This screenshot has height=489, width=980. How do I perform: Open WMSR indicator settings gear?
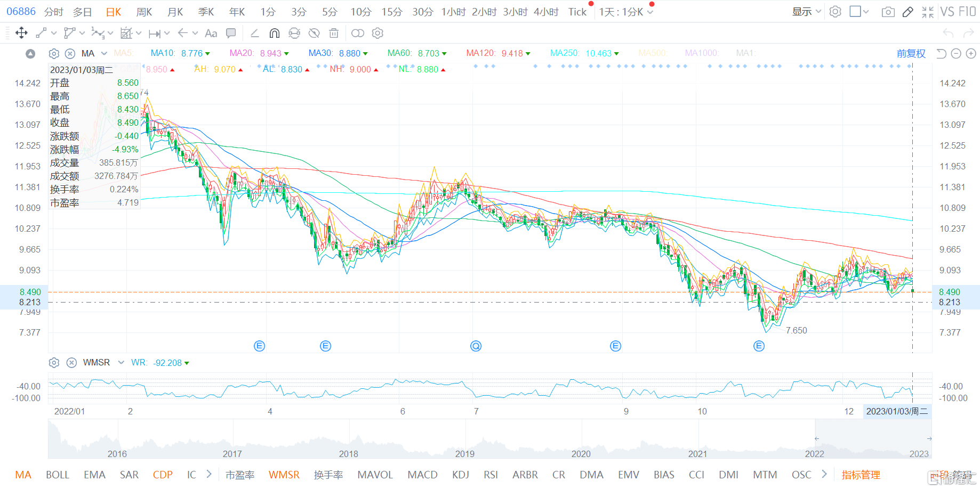coord(54,363)
